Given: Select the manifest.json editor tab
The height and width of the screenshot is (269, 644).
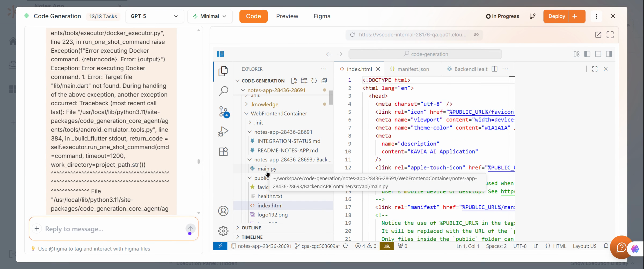Looking at the screenshot, I should tap(413, 69).
